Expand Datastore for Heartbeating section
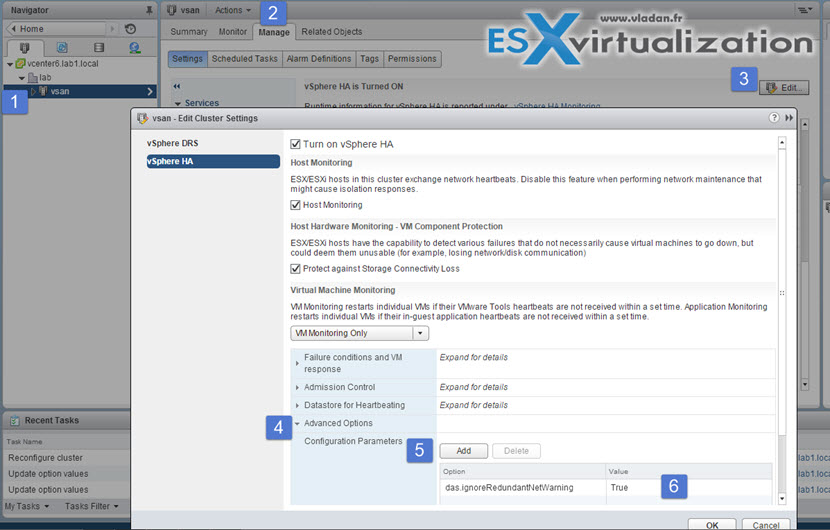 click(x=297, y=406)
